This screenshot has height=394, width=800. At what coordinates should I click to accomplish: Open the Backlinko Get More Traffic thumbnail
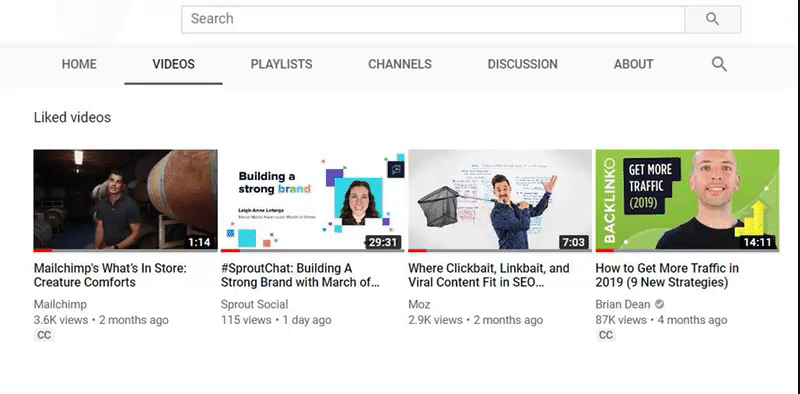pyautogui.click(x=687, y=200)
